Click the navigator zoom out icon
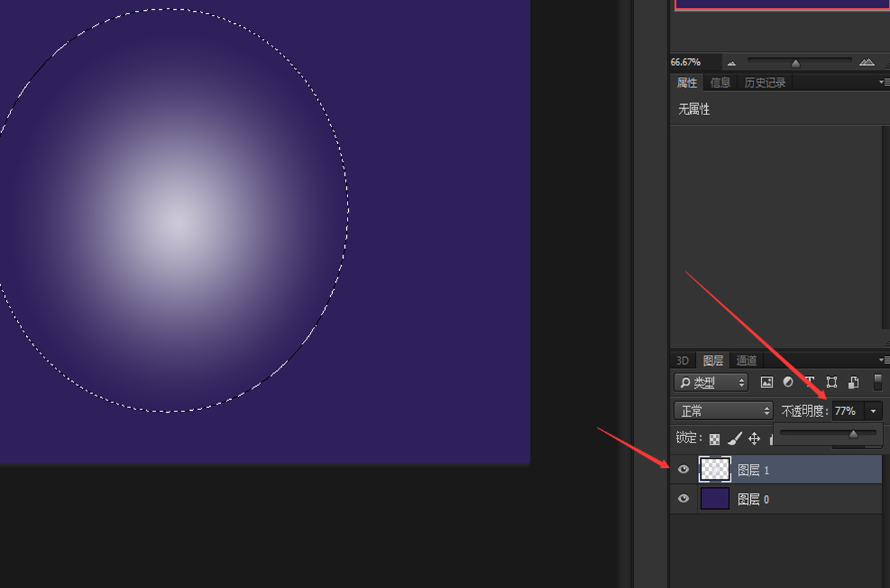 pyautogui.click(x=731, y=63)
